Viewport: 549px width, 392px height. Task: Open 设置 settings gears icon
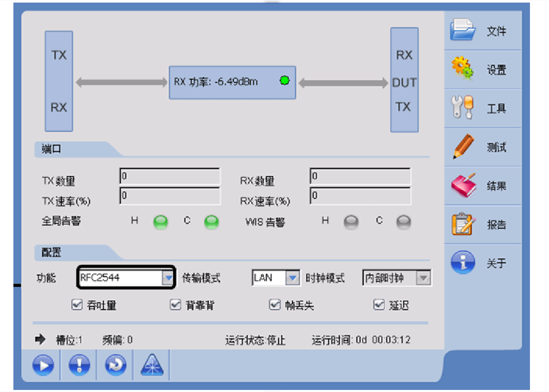tap(463, 69)
